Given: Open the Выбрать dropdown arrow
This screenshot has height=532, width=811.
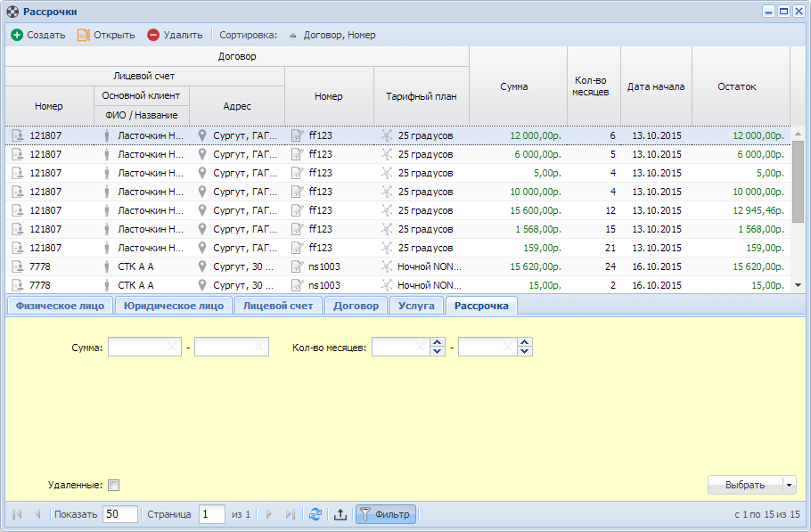Looking at the screenshot, I should pos(790,485).
